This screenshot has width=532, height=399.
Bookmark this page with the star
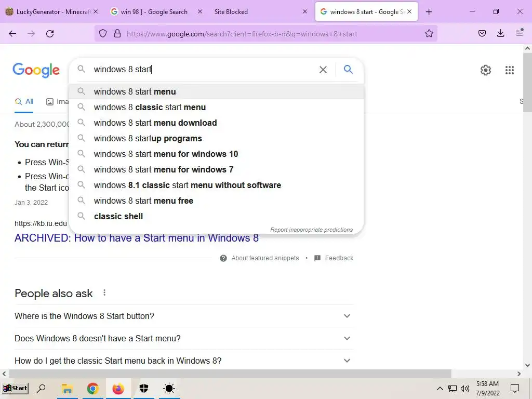click(429, 33)
